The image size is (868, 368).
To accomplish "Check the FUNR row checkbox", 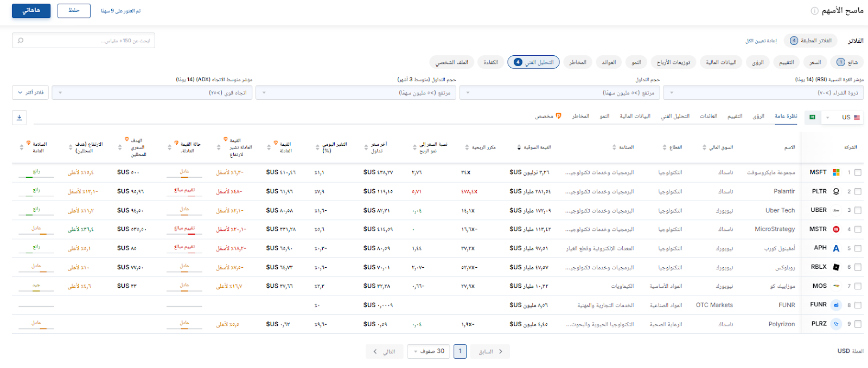I will 858,305.
